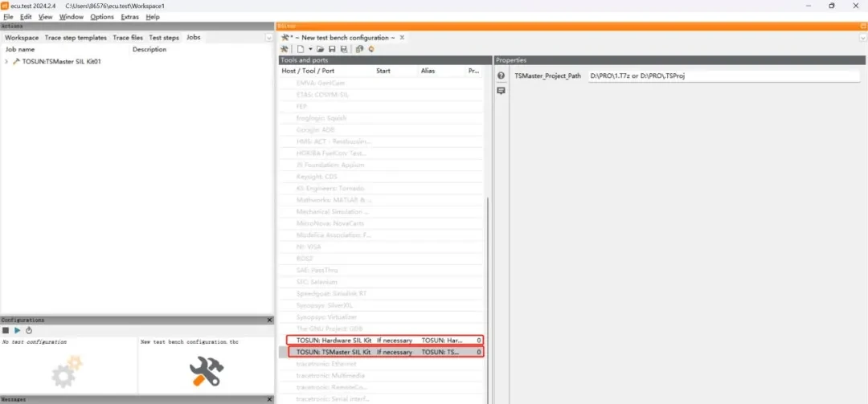Open dropdown arrow beside new document icon

point(310,49)
